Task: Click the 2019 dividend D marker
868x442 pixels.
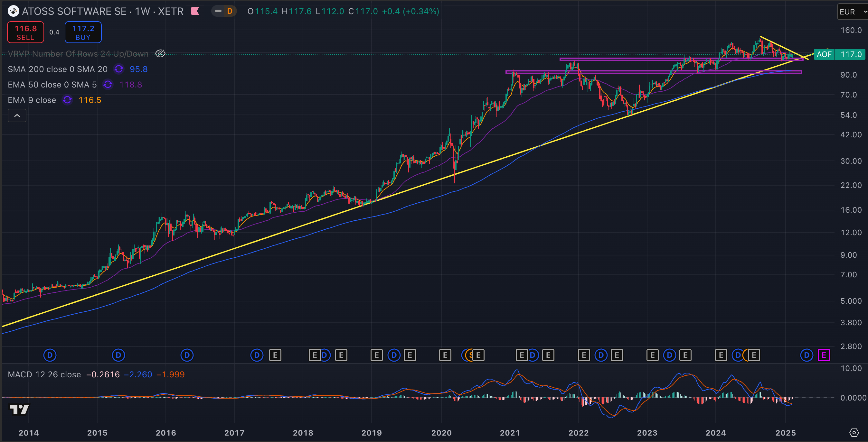Action: coord(394,355)
